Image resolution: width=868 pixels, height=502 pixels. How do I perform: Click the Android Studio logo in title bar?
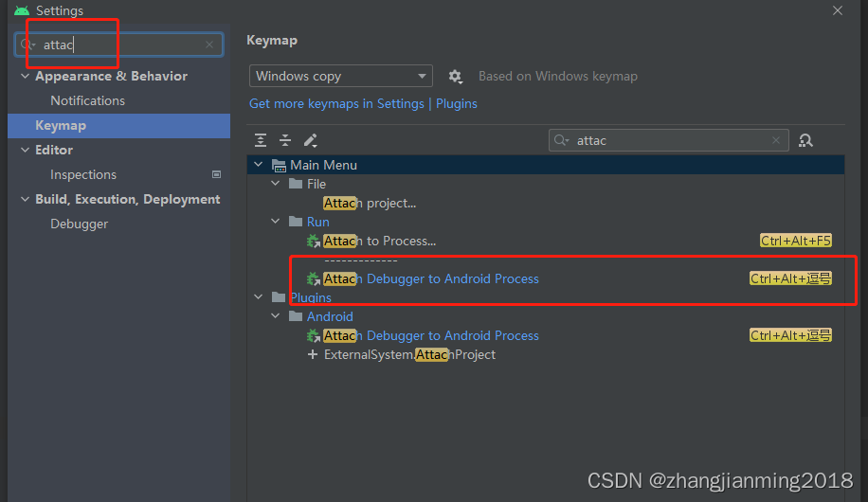pyautogui.click(x=22, y=10)
